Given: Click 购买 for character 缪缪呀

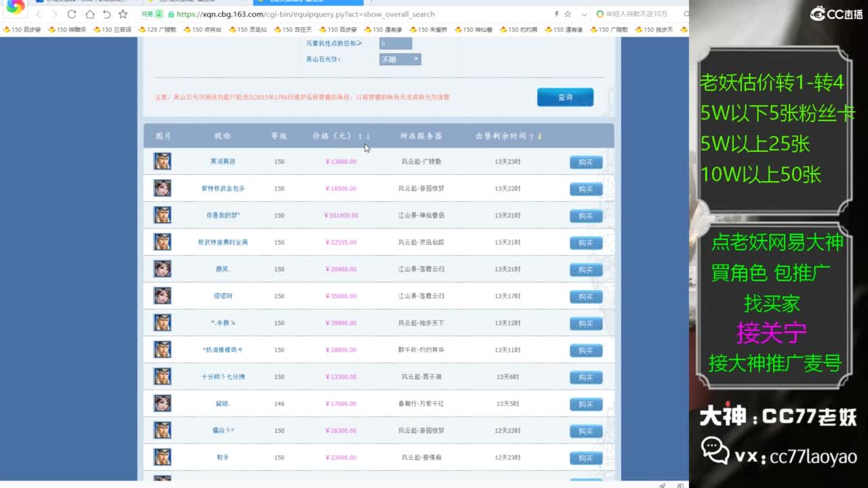Looking at the screenshot, I should 586,296.
